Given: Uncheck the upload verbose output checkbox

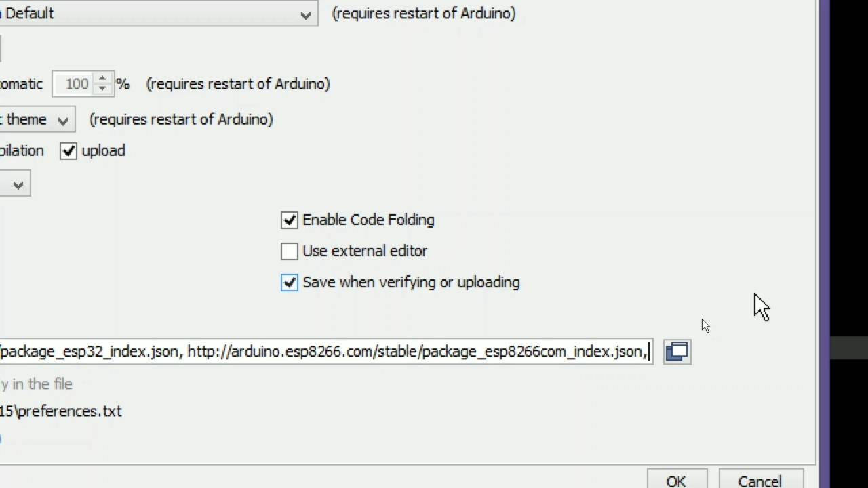Looking at the screenshot, I should [68, 150].
